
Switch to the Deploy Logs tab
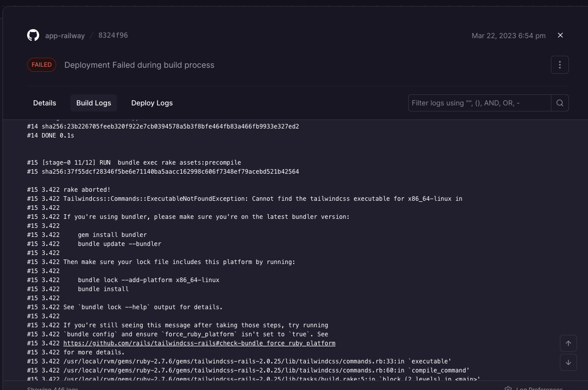tap(152, 103)
